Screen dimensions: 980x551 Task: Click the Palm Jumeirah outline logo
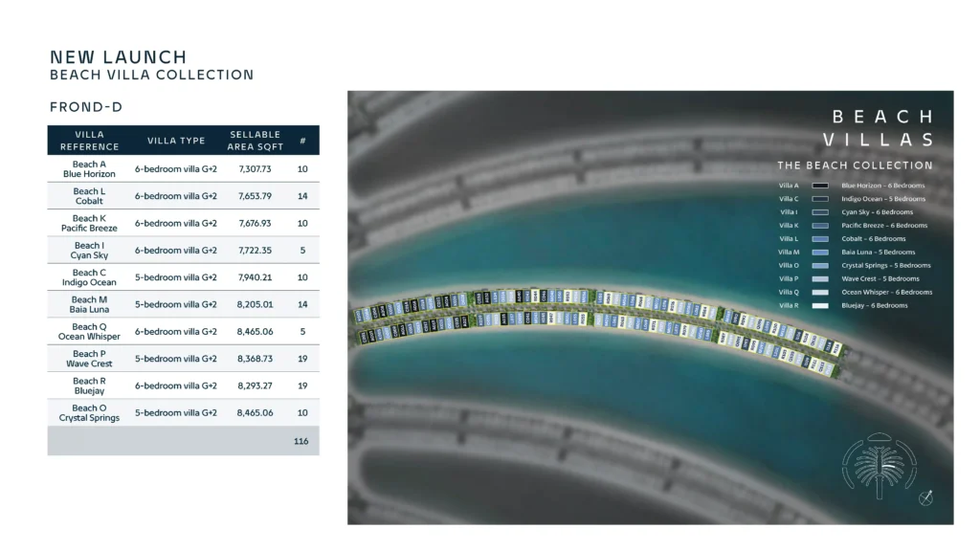(877, 468)
